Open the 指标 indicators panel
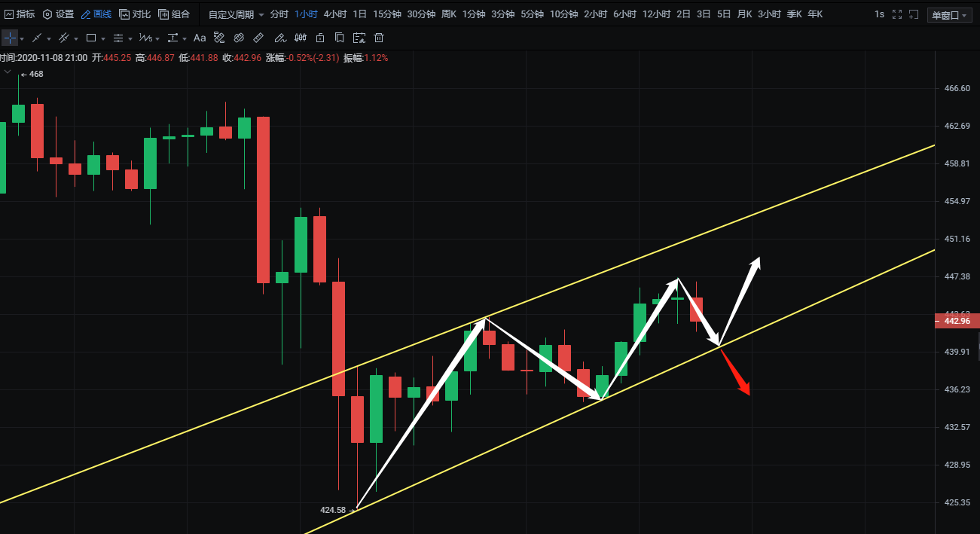The width and height of the screenshot is (980, 534). pyautogui.click(x=20, y=14)
